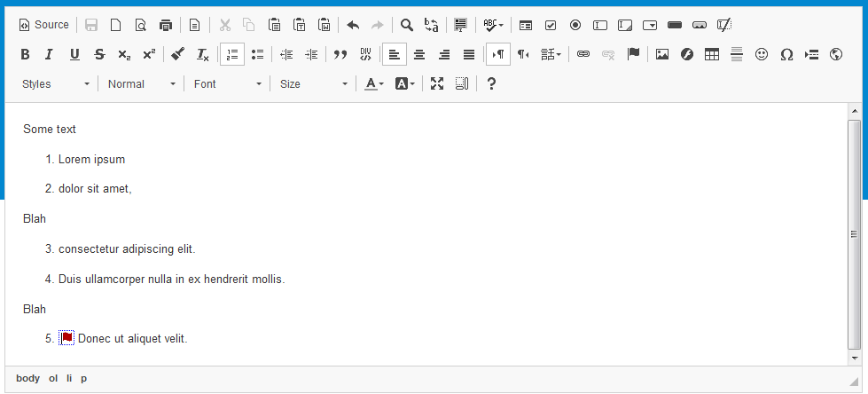Insert a form Button element
The image size is (868, 394).
pyautogui.click(x=675, y=25)
